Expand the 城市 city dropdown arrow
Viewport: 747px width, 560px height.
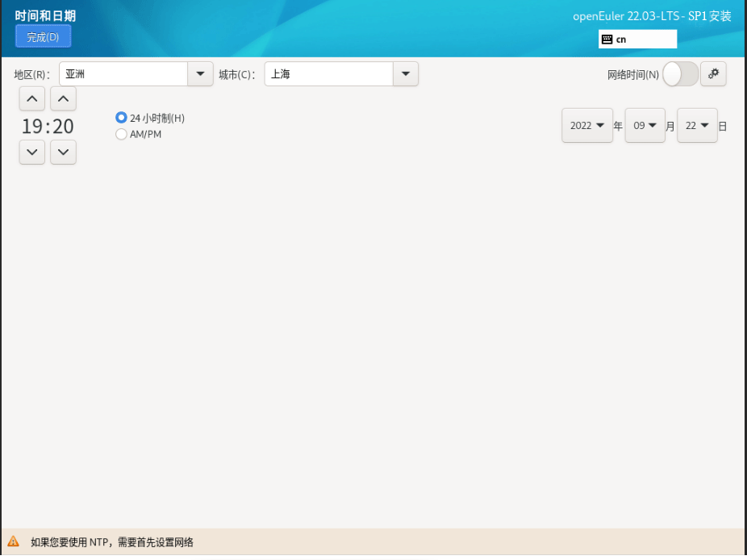coord(405,74)
